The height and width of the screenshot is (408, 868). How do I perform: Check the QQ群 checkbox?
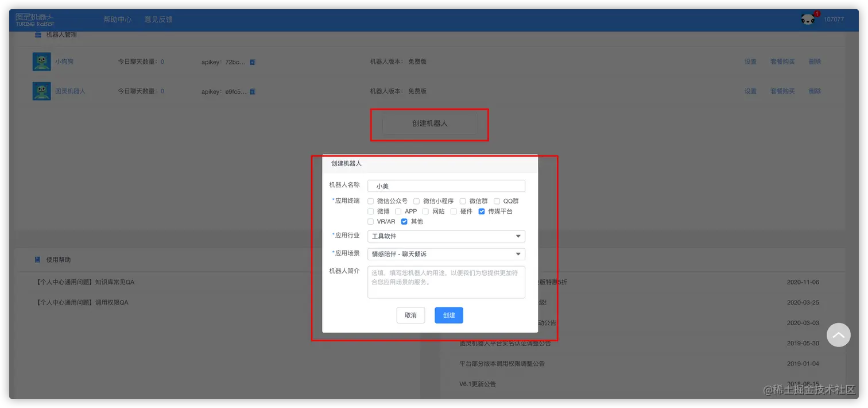(497, 201)
